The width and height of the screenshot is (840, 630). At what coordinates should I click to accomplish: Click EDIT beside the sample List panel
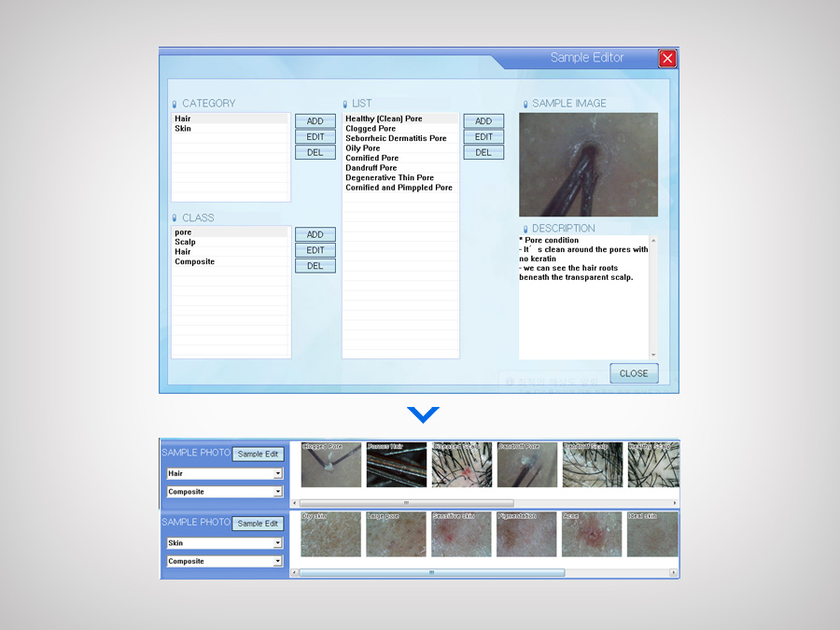483,137
